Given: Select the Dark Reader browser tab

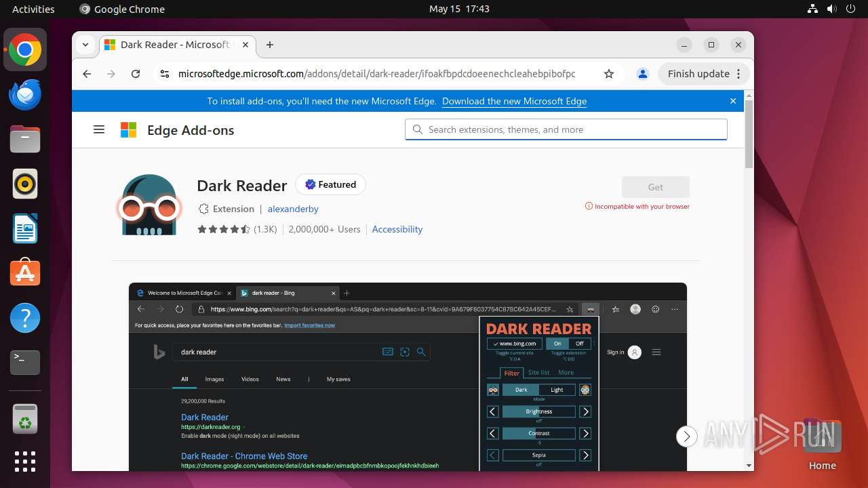Looking at the screenshot, I should click(x=178, y=45).
